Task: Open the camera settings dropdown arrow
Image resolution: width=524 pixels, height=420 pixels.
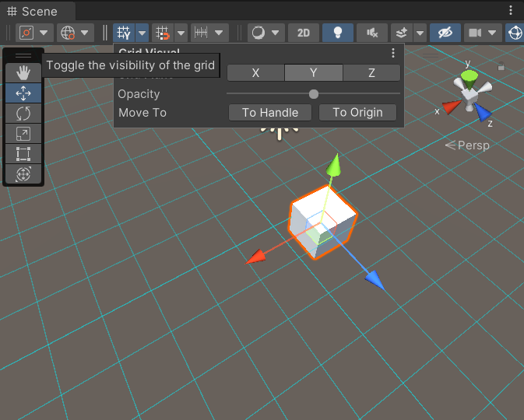Action: (x=492, y=33)
